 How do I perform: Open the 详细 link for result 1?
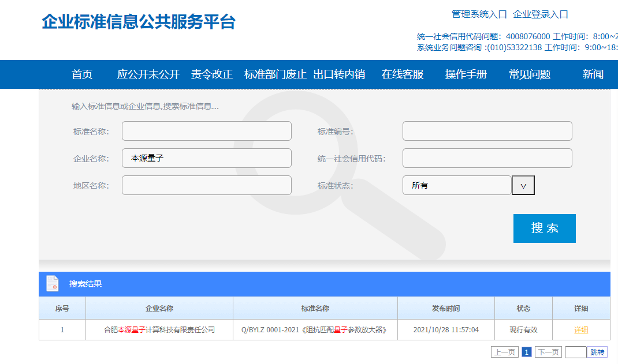point(581,330)
